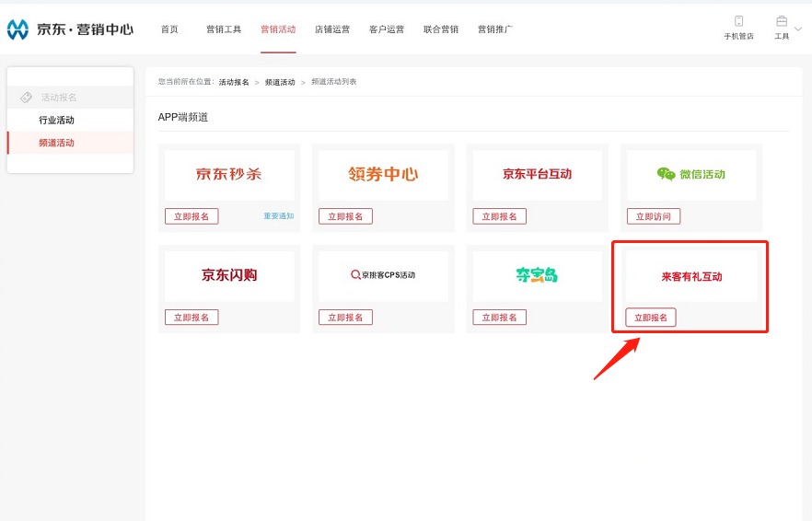Viewport: 812px width, 521px height.
Task: Click 立即报名 under 领券中心
Action: point(345,216)
